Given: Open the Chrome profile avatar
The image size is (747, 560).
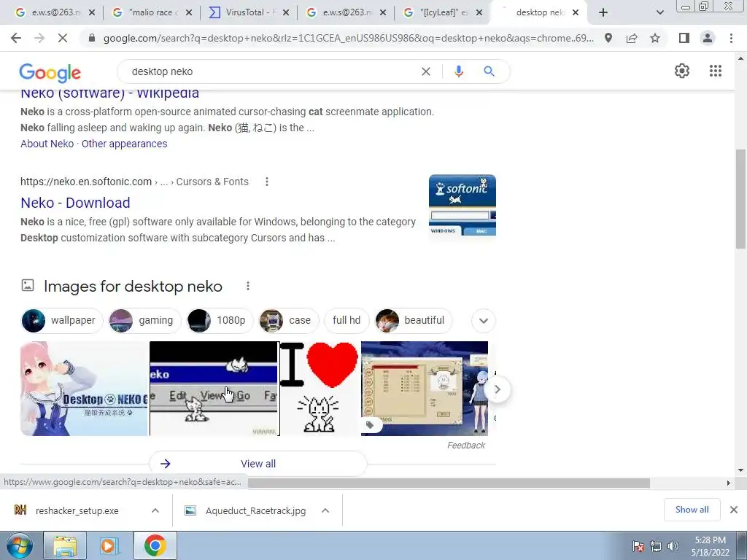Looking at the screenshot, I should pos(708,38).
